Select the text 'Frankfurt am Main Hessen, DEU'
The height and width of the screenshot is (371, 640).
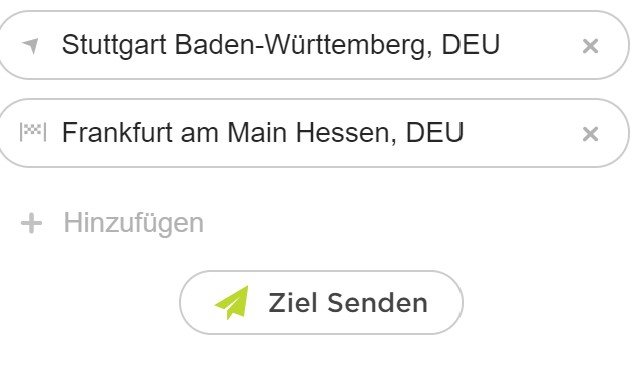click(x=263, y=133)
